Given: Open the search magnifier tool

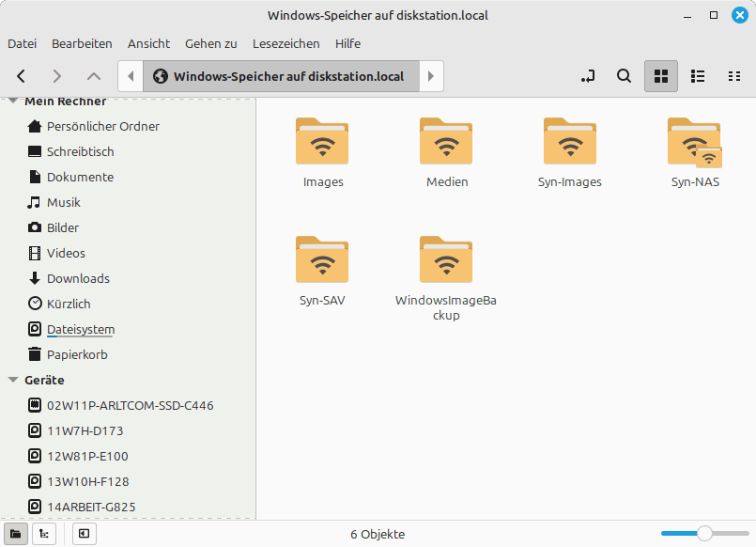Looking at the screenshot, I should coord(624,76).
